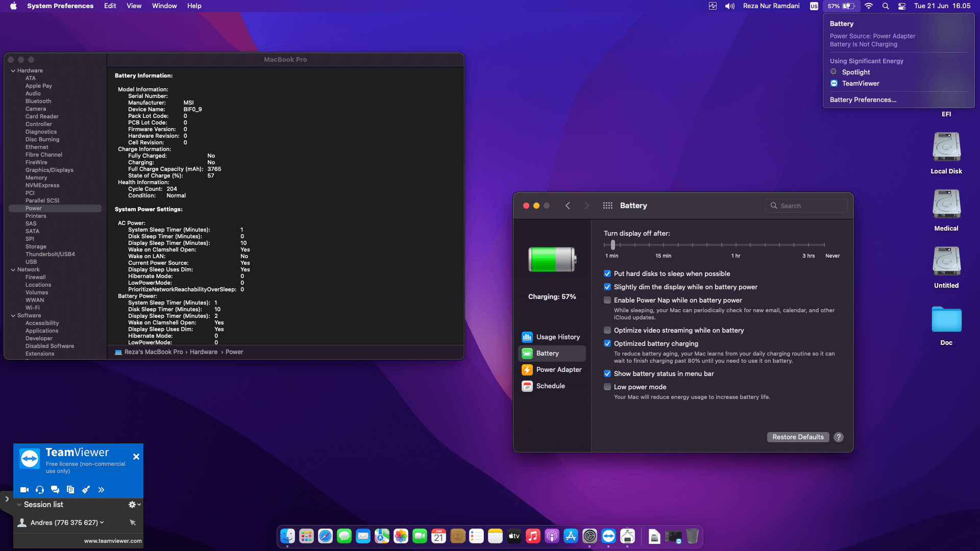Select Memory in System Information sidebar

(x=36, y=178)
